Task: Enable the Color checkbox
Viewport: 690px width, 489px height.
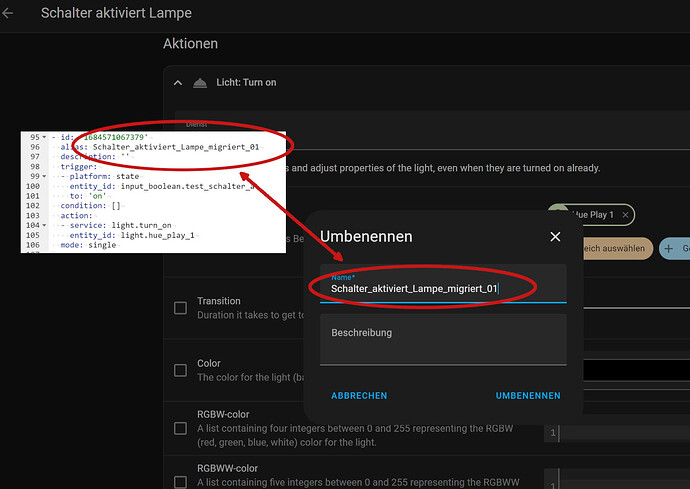Action: (180, 370)
